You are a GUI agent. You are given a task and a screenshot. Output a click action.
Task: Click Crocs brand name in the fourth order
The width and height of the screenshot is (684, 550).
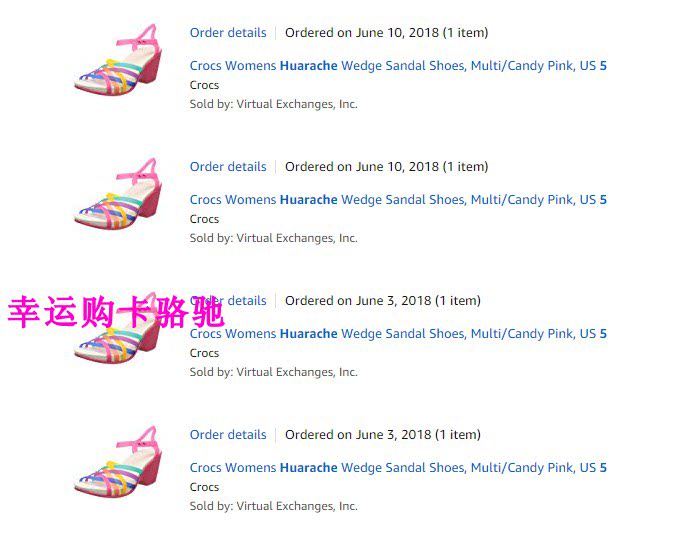click(x=204, y=487)
